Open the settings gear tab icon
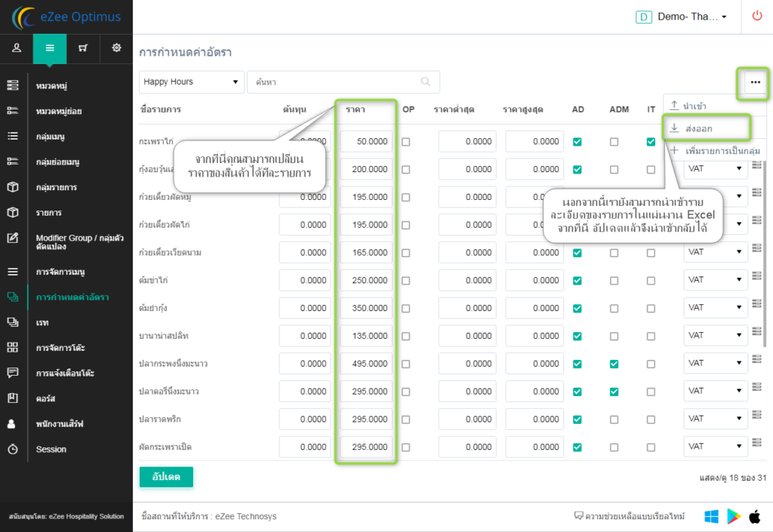The image size is (773, 532). click(x=116, y=48)
